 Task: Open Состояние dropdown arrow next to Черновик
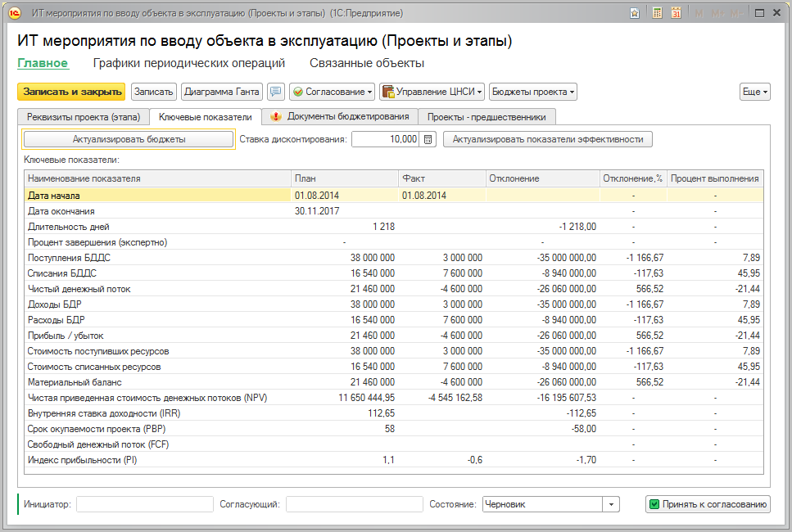click(611, 504)
